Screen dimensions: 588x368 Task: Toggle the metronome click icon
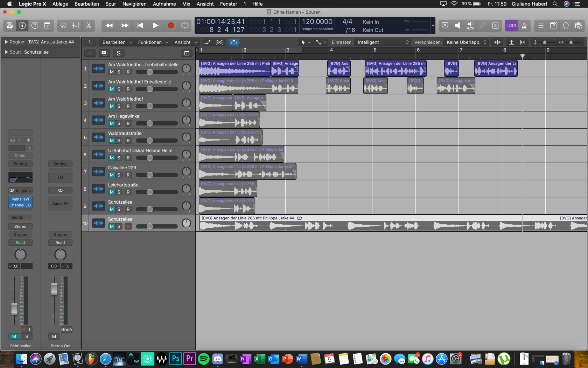click(524, 26)
